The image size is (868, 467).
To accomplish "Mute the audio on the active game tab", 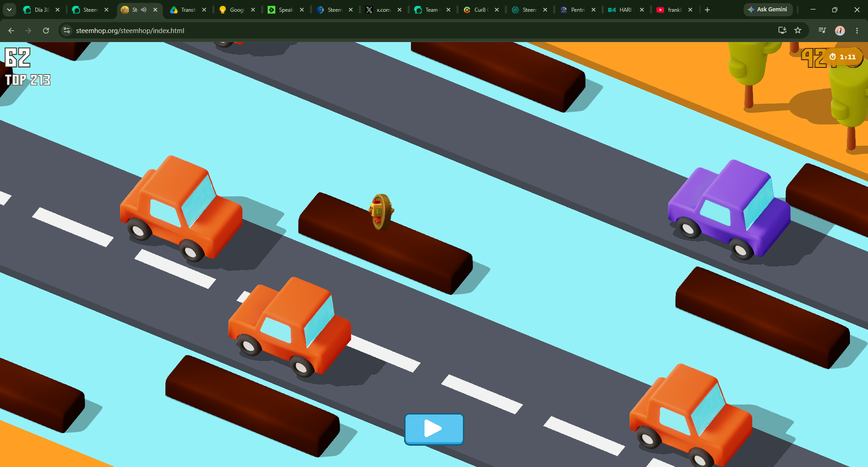I will pyautogui.click(x=144, y=10).
